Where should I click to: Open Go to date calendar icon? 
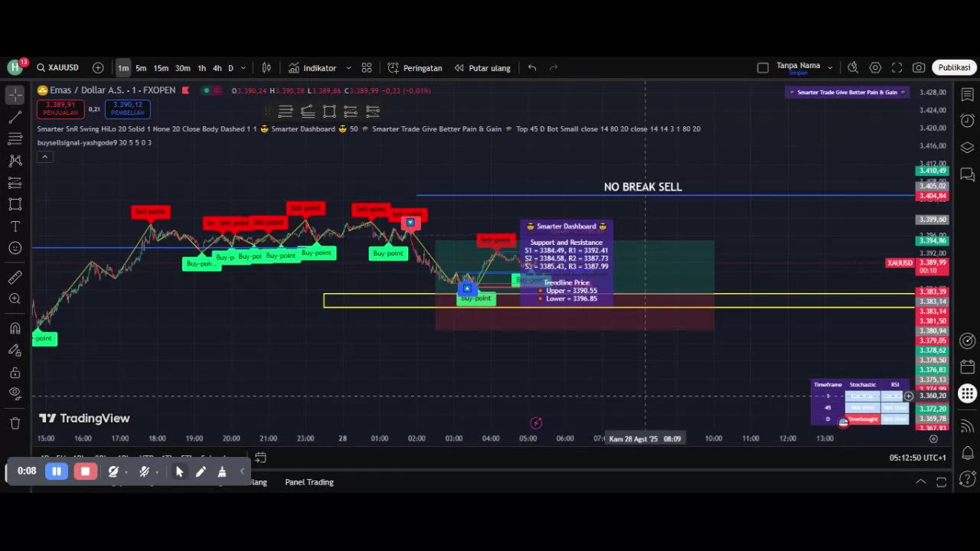click(x=260, y=458)
